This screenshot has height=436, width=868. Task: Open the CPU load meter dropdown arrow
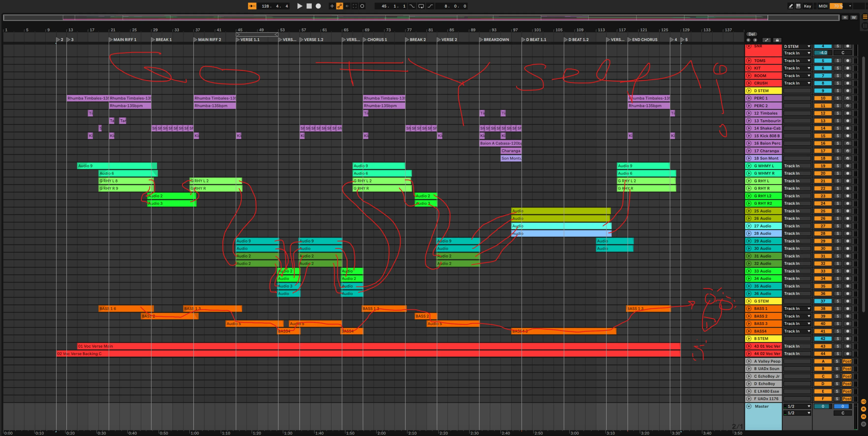coord(850,6)
